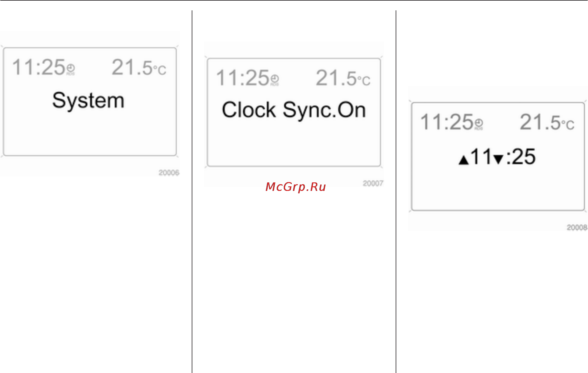The width and height of the screenshot is (588, 373).
Task: Click the 21.5°C temperature in System display
Action: pyautogui.click(x=139, y=67)
